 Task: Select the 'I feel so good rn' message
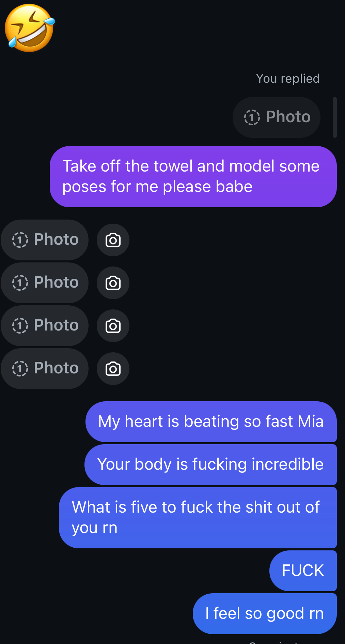(265, 614)
